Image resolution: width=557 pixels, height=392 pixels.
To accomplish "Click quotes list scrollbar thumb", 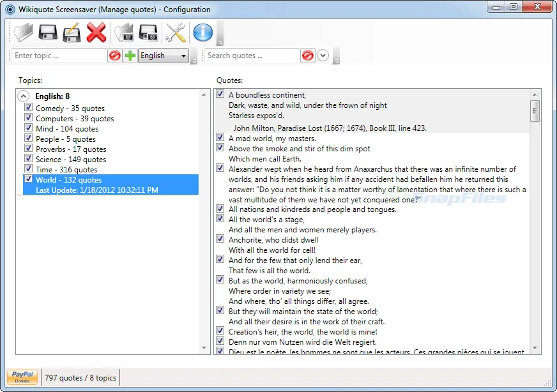I will 535,111.
